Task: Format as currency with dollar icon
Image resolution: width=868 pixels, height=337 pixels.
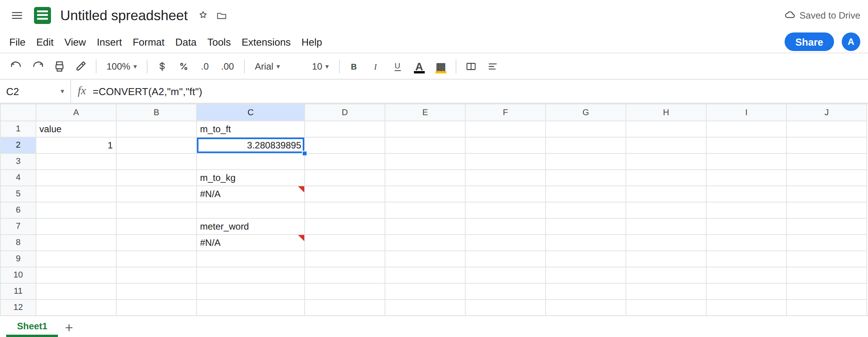Action: [162, 66]
